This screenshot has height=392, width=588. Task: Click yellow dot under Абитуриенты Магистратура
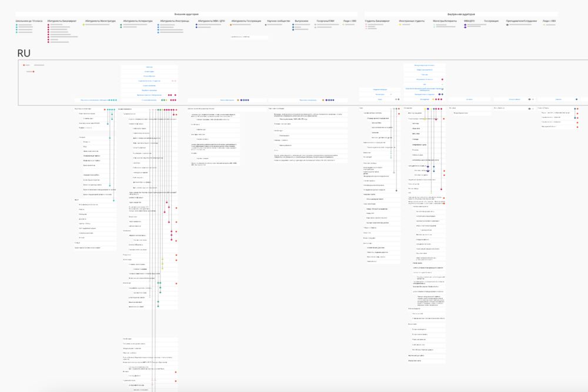(x=84, y=25)
